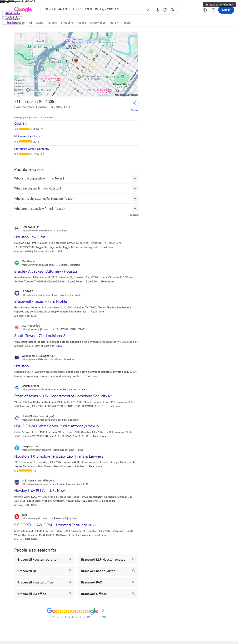241x644 pixels.
Task: Switch to the Images tab
Action: [x=82, y=23]
